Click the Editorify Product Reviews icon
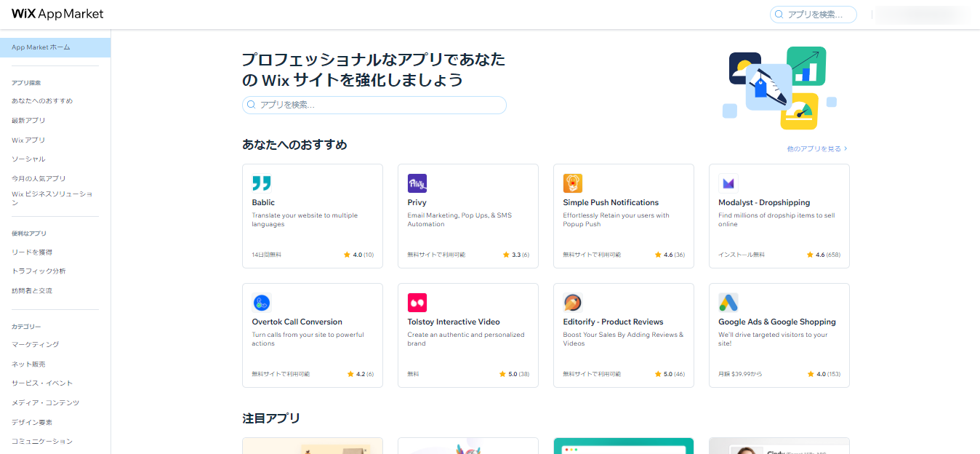Image resolution: width=980 pixels, height=454 pixels. (x=573, y=303)
